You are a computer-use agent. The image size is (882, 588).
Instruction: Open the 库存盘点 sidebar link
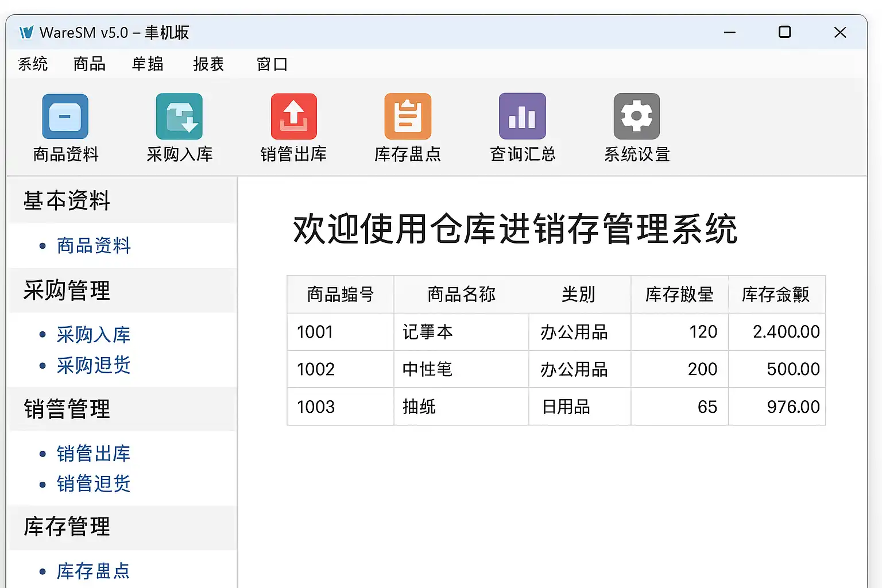(x=94, y=571)
